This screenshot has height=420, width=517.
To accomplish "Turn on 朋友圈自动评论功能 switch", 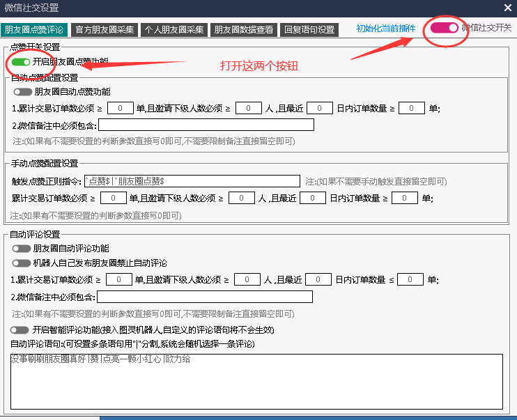I will pyautogui.click(x=22, y=248).
